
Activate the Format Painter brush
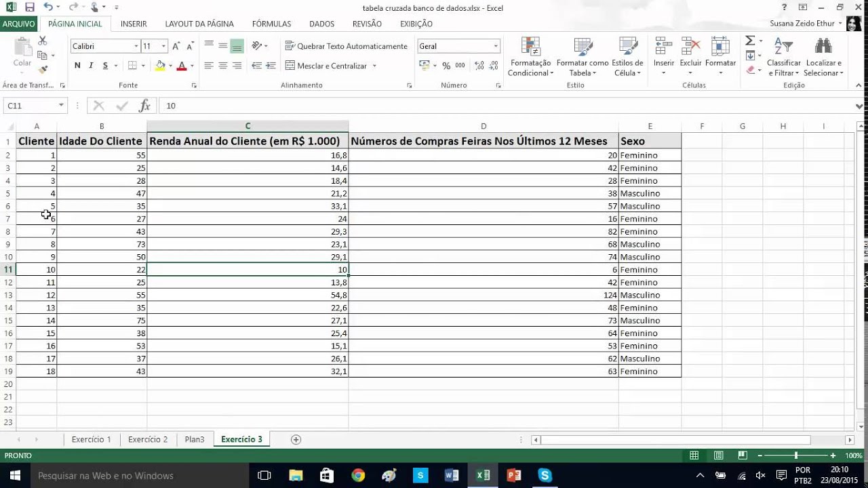[x=43, y=69]
